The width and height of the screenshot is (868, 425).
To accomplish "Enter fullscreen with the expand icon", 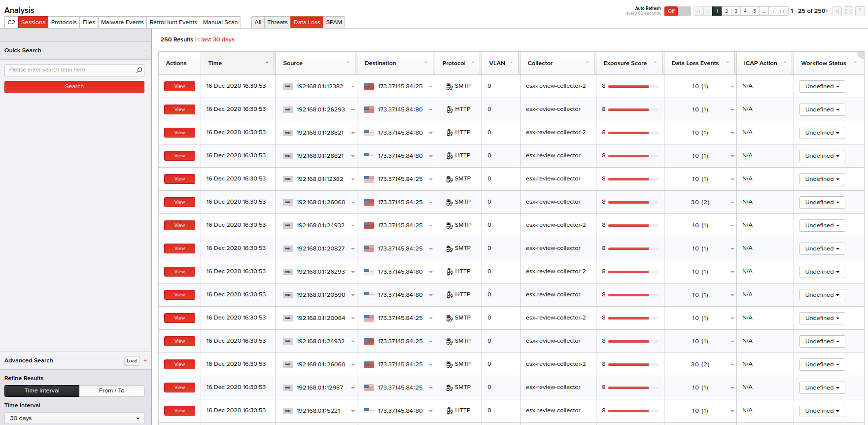I will tap(848, 11).
